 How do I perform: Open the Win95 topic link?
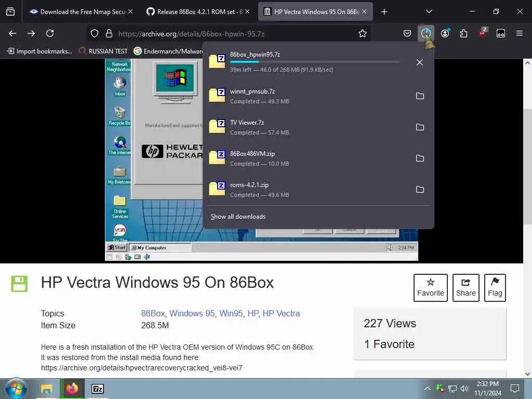(x=231, y=313)
